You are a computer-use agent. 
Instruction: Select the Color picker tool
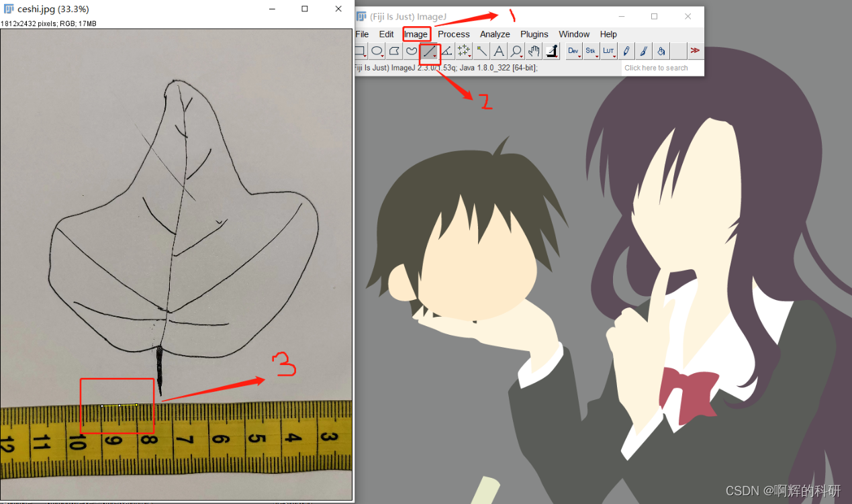click(x=551, y=51)
